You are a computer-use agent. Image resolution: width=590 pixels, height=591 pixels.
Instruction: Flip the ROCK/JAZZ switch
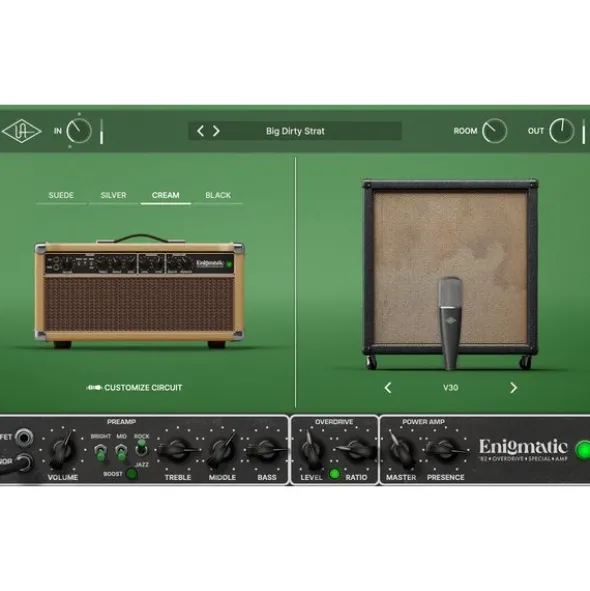tap(141, 447)
